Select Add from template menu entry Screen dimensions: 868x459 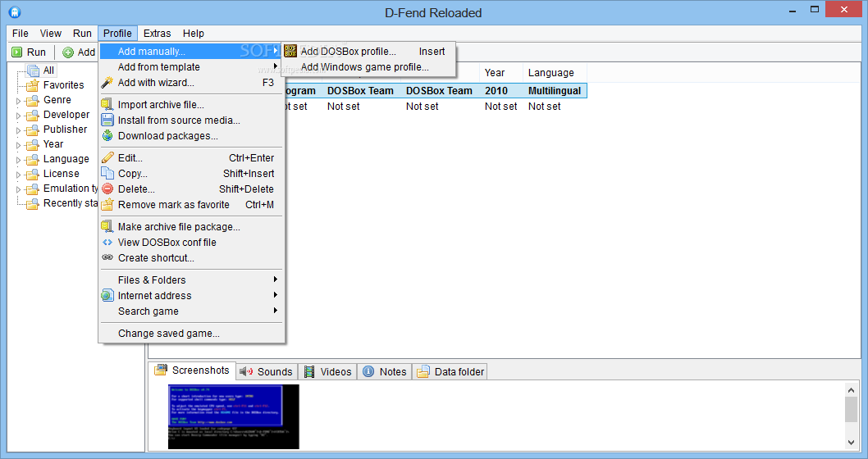(x=191, y=67)
